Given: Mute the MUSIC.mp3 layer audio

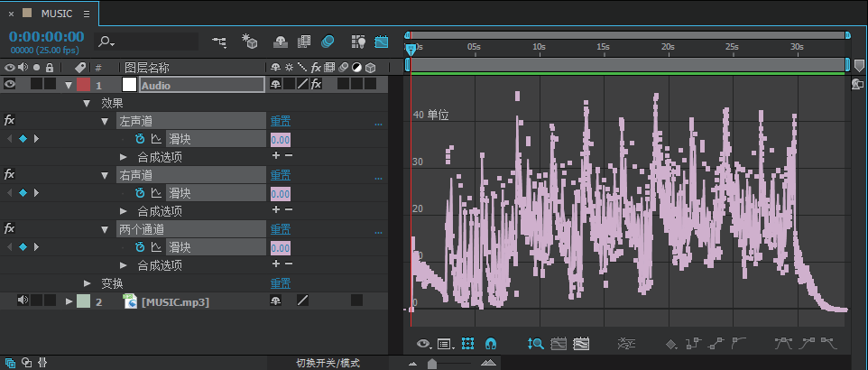Looking at the screenshot, I should point(23,301).
